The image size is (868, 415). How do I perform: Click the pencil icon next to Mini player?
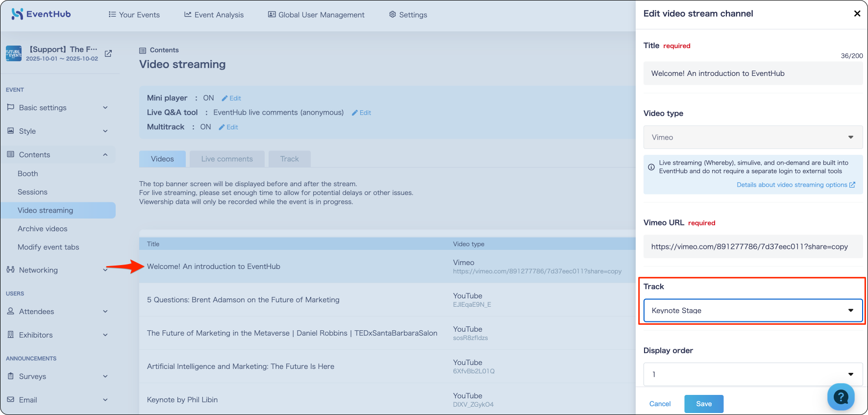point(224,98)
